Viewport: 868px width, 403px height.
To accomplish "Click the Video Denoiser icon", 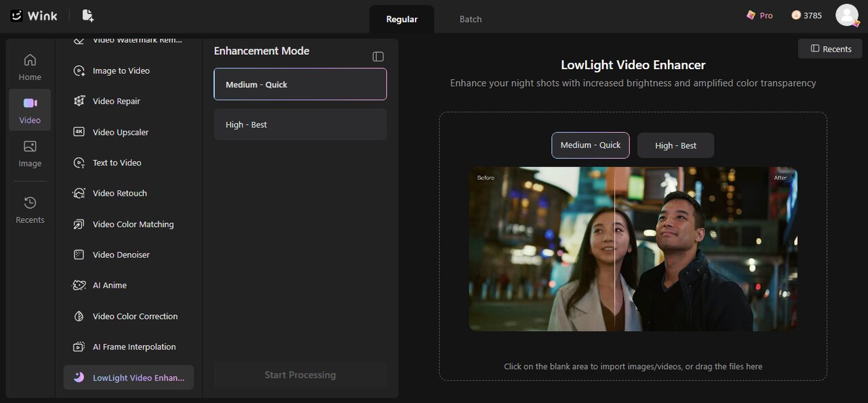I will [79, 255].
